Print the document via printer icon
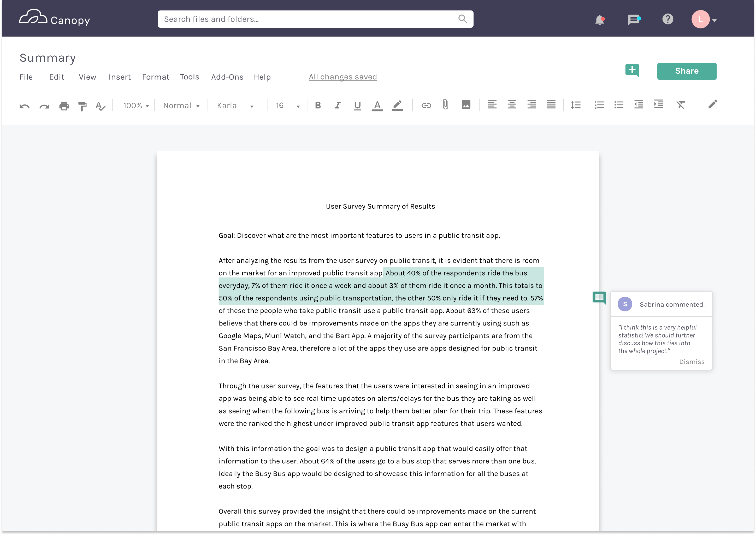This screenshot has width=756, height=535. coord(64,106)
